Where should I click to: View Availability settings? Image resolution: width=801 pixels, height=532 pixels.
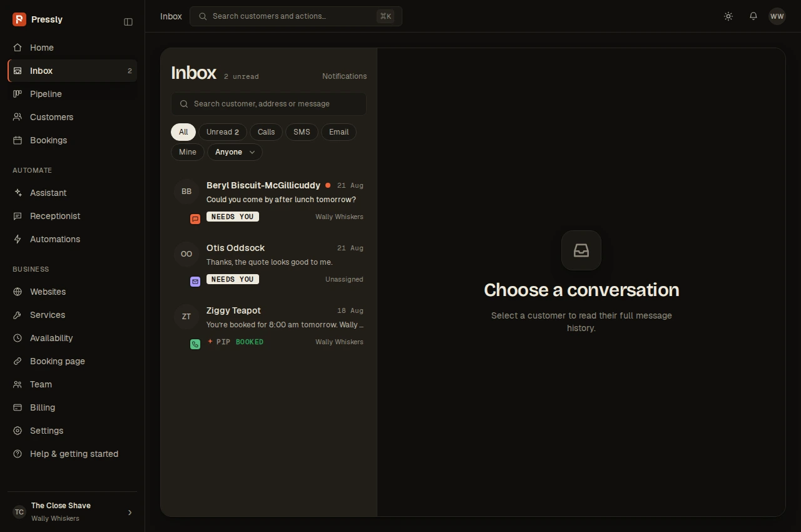(73, 338)
